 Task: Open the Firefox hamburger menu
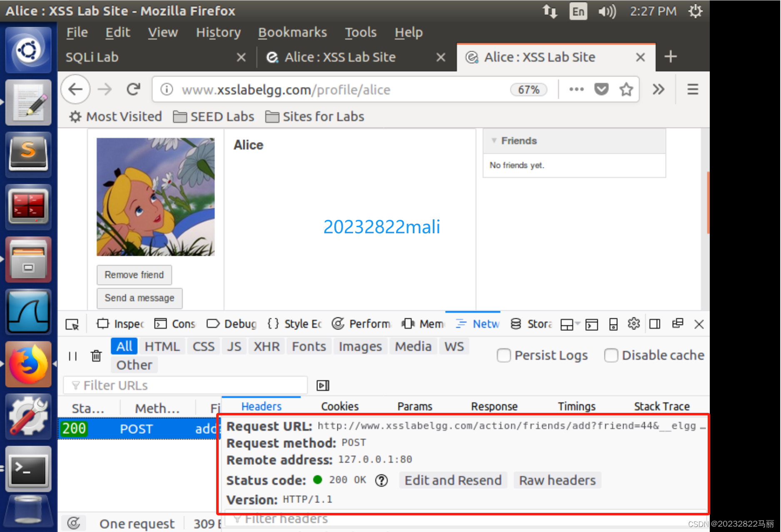[693, 89]
